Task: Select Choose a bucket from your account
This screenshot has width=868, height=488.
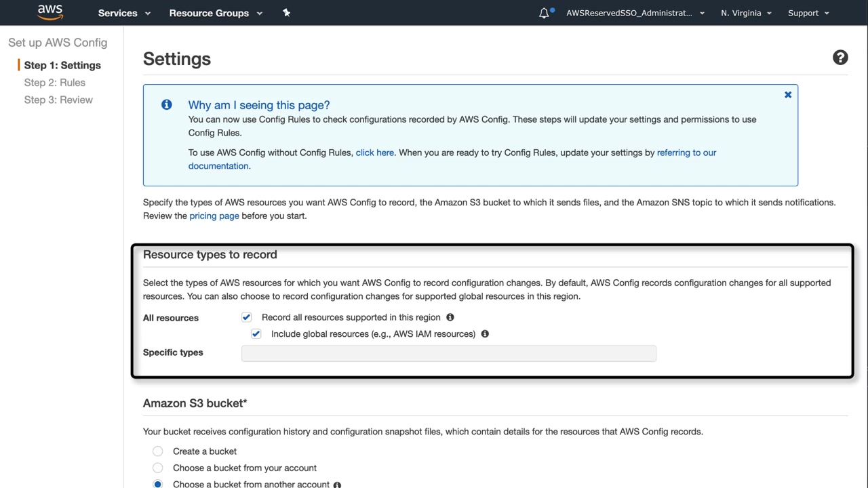Action: click(x=158, y=468)
